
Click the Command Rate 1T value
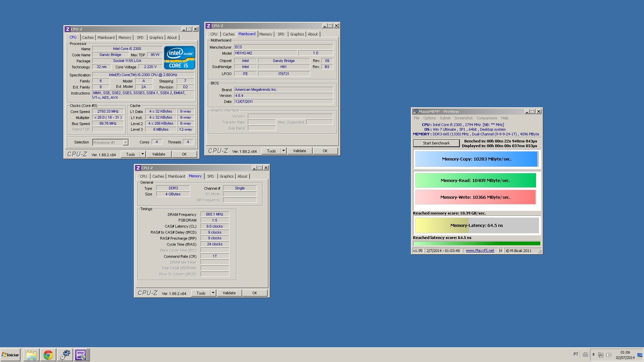215,256
